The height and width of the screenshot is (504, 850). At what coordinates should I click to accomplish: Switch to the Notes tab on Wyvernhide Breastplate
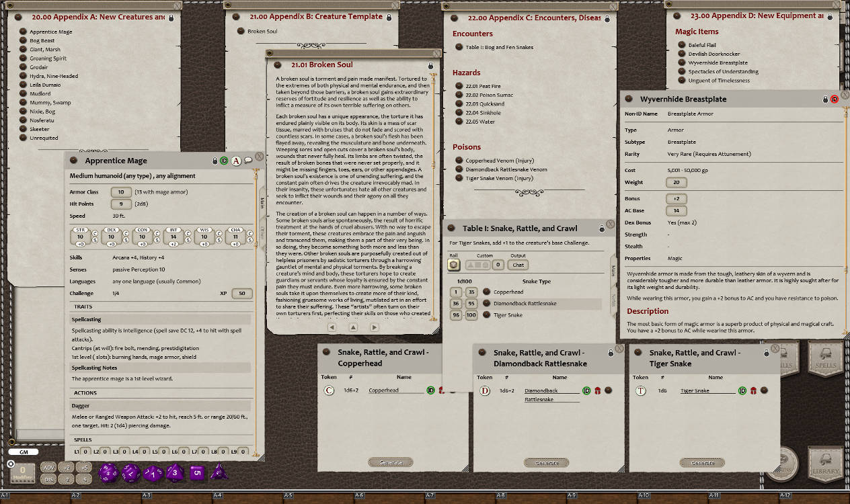point(613,300)
